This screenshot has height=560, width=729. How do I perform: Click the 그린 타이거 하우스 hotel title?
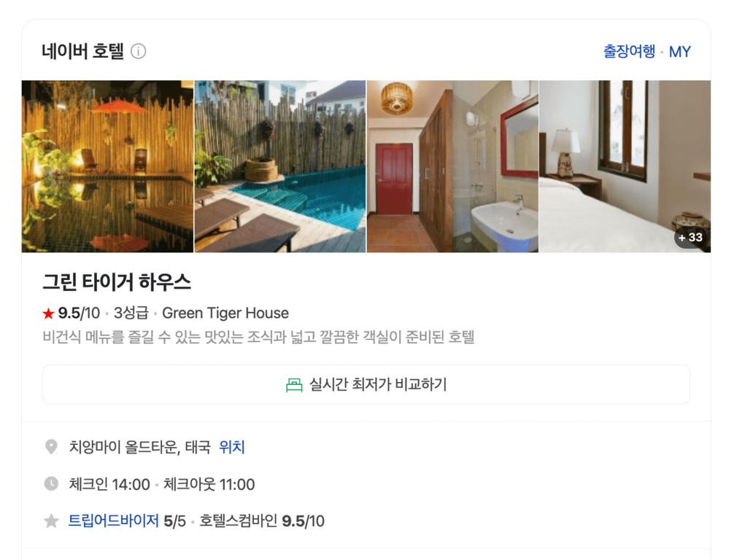click(117, 282)
